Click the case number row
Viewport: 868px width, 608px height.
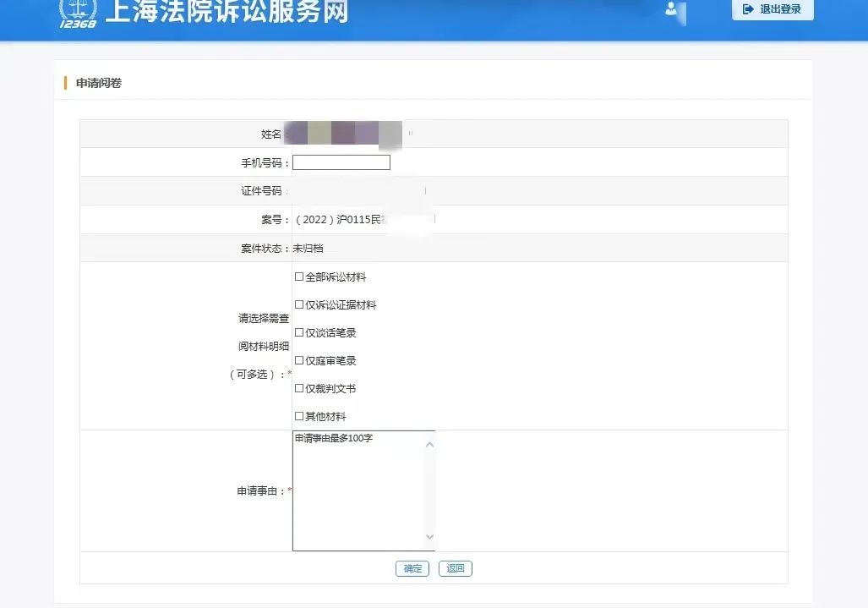pos(355,219)
